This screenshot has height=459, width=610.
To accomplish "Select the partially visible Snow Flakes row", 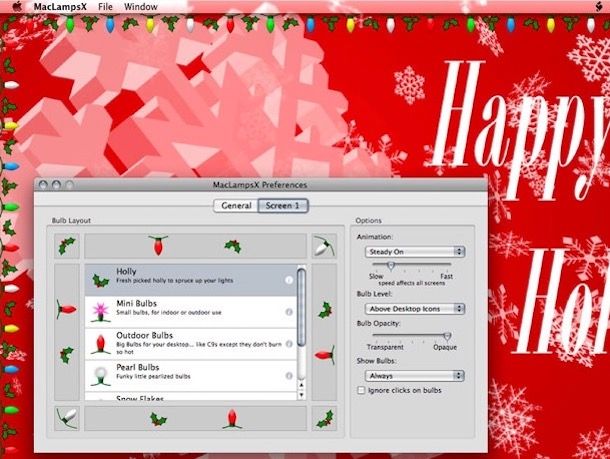I will 191,397.
